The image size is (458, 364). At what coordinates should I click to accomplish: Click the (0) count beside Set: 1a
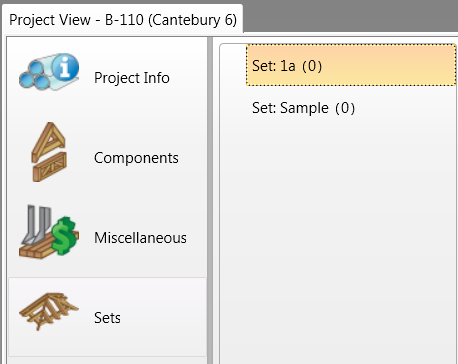pyautogui.click(x=312, y=66)
